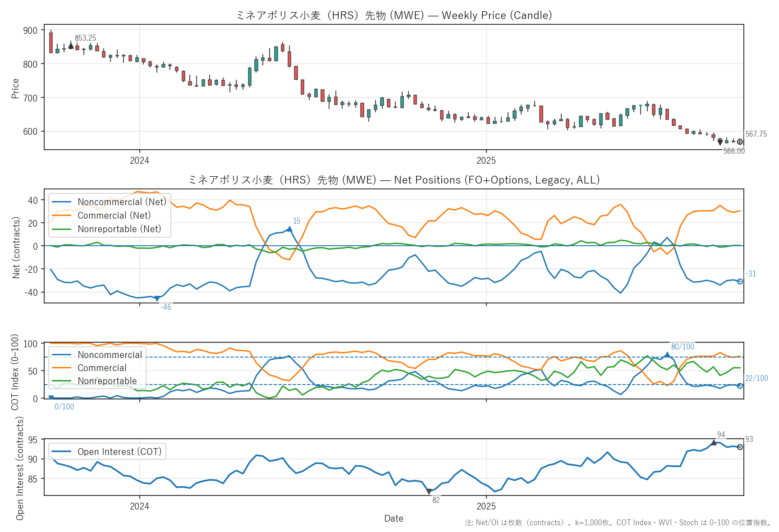779x532 pixels.
Task: Select the latest price circle marker at 567.75
Action: pos(740,142)
